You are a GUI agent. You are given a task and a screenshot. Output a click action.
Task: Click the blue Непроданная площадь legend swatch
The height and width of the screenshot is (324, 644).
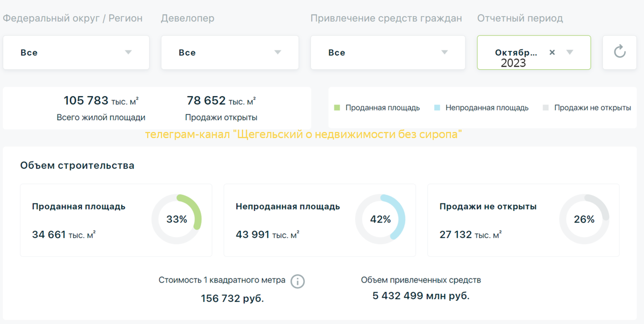(437, 108)
